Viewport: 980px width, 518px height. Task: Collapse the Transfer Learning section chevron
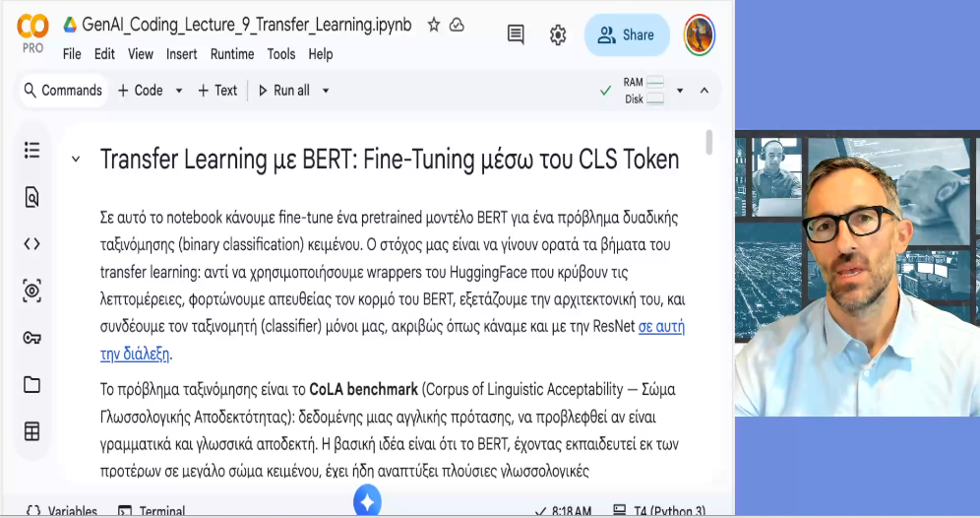coord(76,160)
